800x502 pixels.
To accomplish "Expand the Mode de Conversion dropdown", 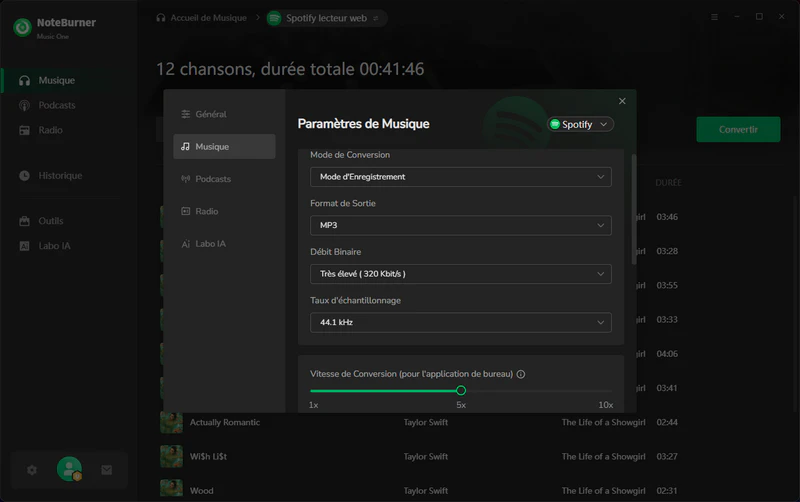I will click(x=460, y=177).
